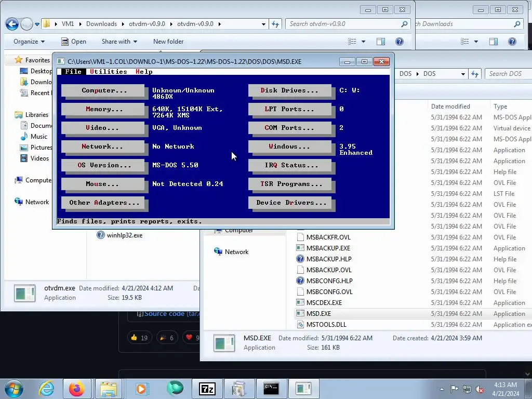The image size is (532, 399).
Task: Launch Internet Explorer from taskbar
Action: (46, 389)
